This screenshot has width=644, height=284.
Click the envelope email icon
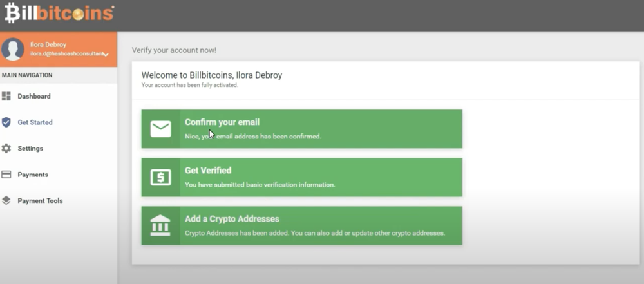pyautogui.click(x=160, y=129)
